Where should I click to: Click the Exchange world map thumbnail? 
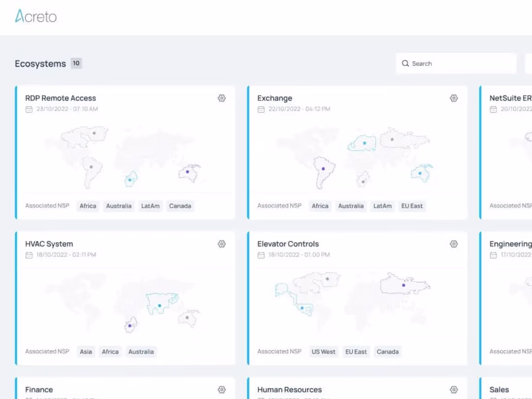(355, 158)
